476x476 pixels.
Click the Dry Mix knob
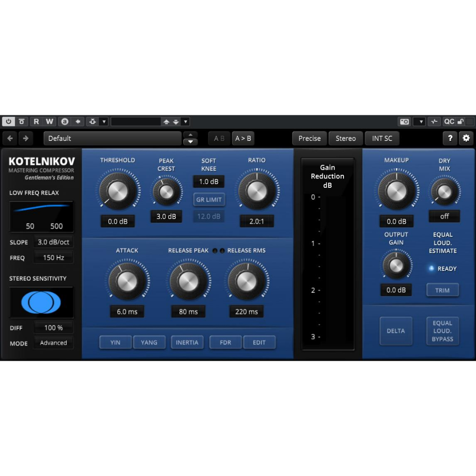tap(444, 192)
